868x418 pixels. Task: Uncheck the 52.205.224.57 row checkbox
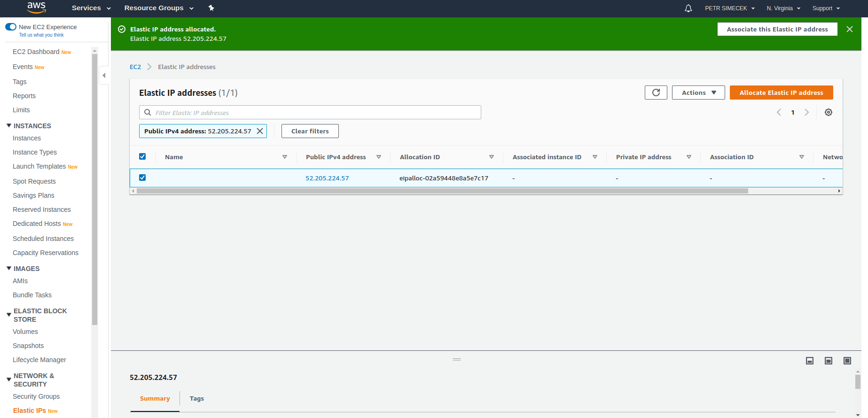[x=142, y=178]
